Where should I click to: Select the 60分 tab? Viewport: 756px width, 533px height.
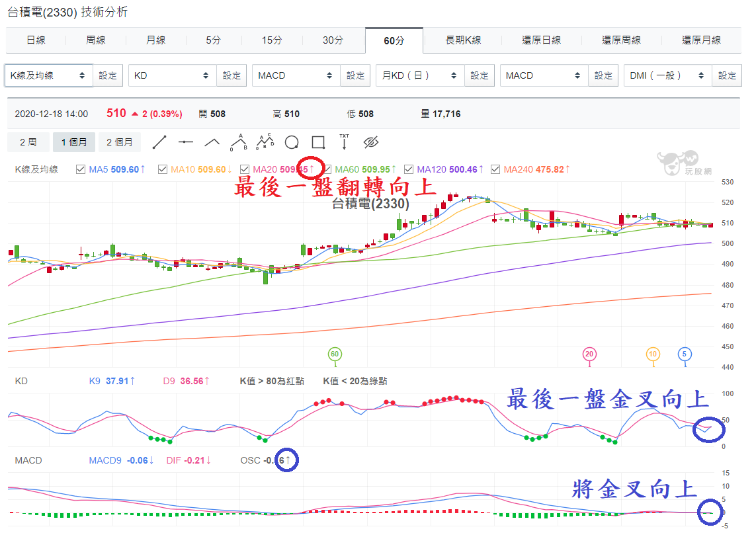tap(394, 41)
